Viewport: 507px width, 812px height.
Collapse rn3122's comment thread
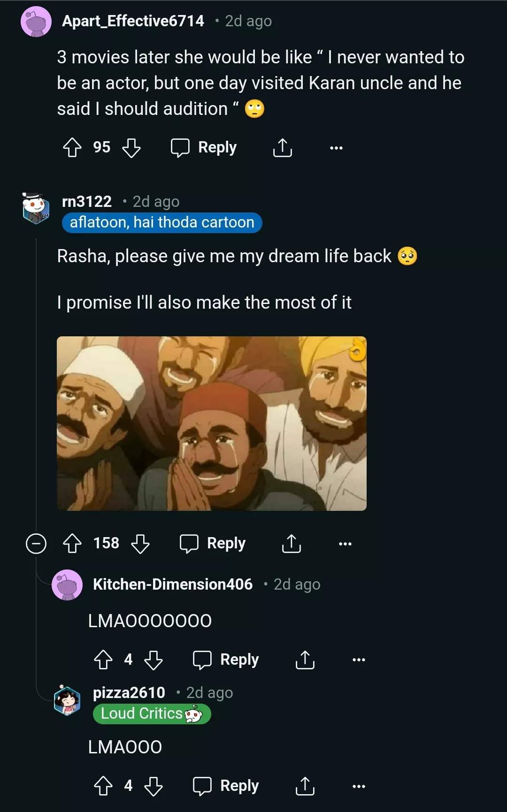click(x=36, y=544)
